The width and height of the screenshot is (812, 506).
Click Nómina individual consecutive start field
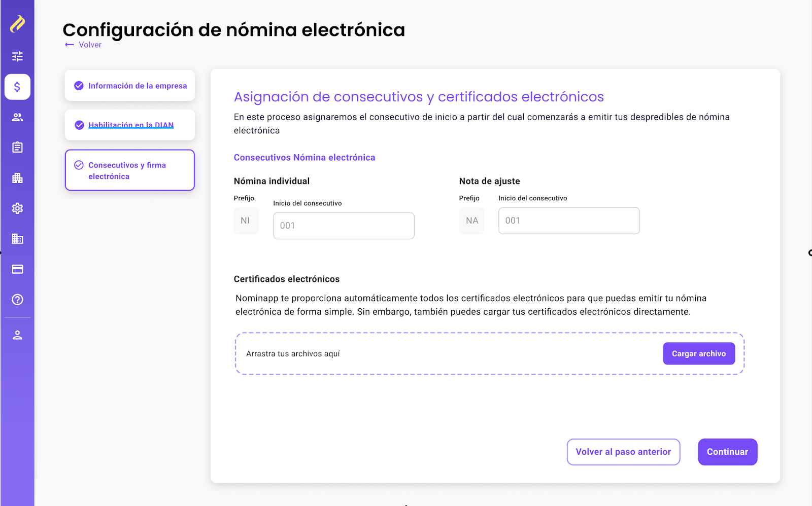[344, 226]
